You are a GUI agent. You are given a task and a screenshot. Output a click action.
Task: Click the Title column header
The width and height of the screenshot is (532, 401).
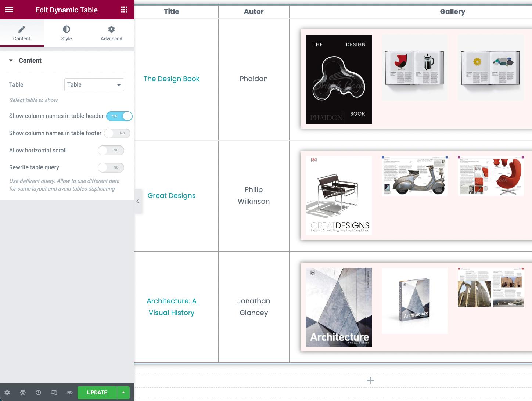[x=172, y=11]
